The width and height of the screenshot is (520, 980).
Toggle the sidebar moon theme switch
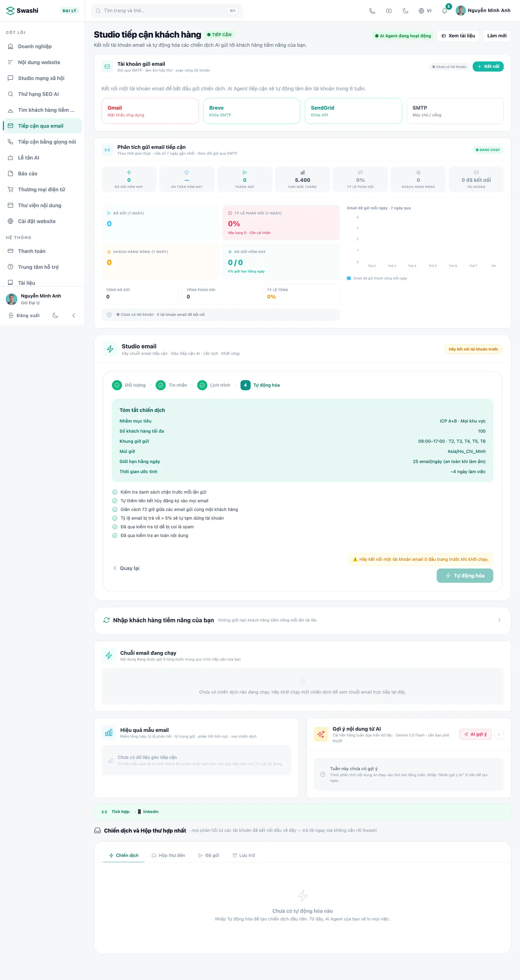click(x=55, y=315)
